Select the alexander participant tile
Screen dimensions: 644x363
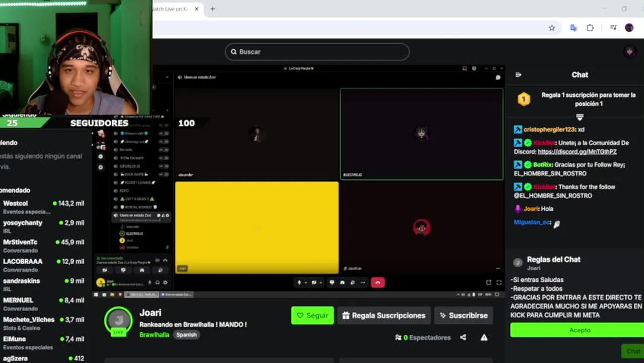257,134
